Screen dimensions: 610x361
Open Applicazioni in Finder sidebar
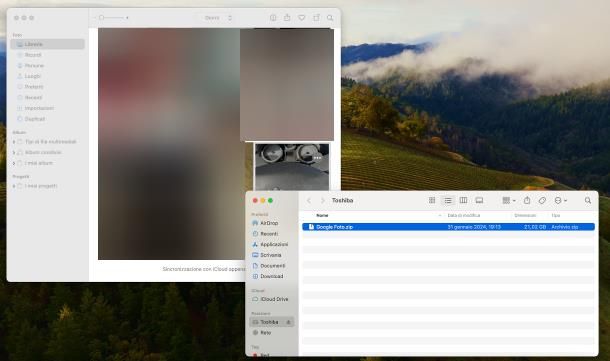pos(274,244)
